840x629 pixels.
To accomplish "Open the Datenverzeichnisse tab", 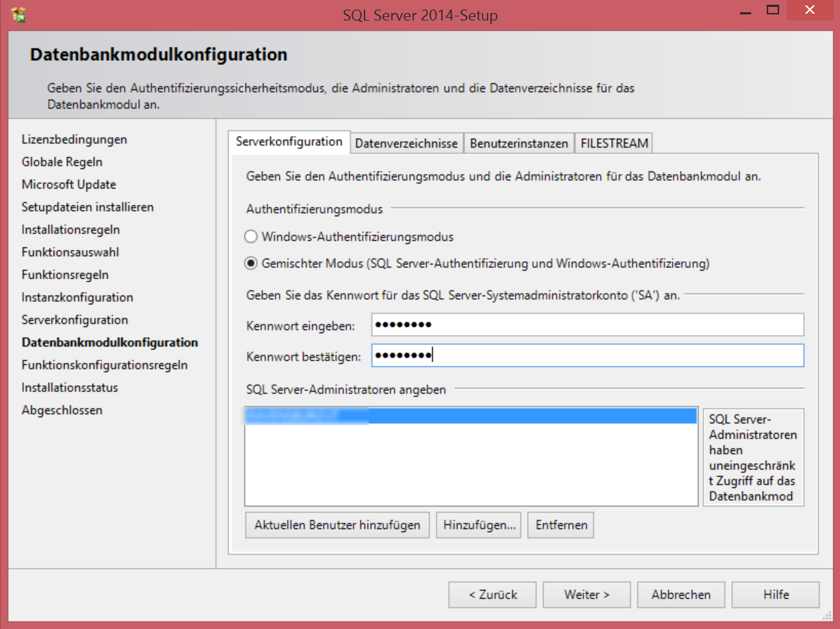I will tap(406, 144).
